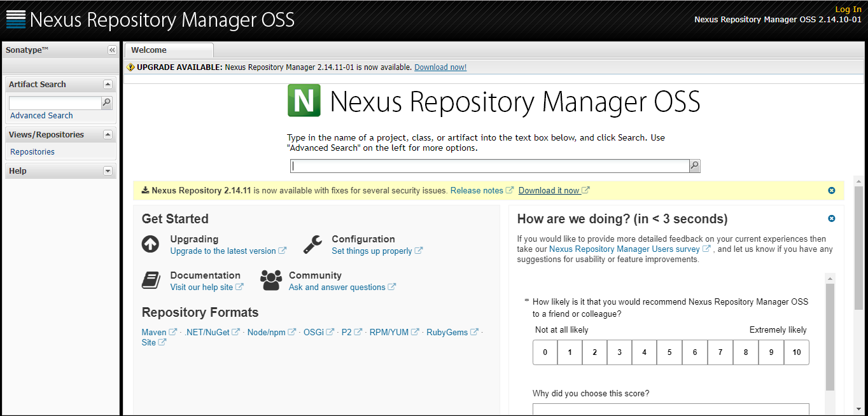The image size is (868, 416).
Task: Focus the main artifact search box
Action: tap(490, 166)
